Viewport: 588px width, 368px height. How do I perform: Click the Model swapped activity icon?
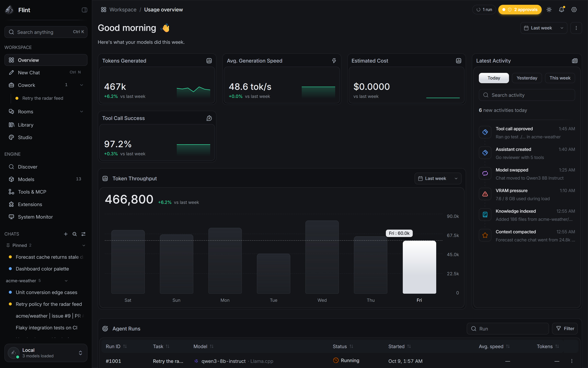(485, 173)
